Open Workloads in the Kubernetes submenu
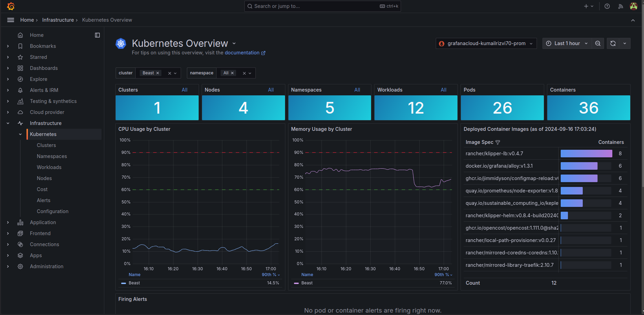Image resolution: width=644 pixels, height=315 pixels. click(49, 167)
